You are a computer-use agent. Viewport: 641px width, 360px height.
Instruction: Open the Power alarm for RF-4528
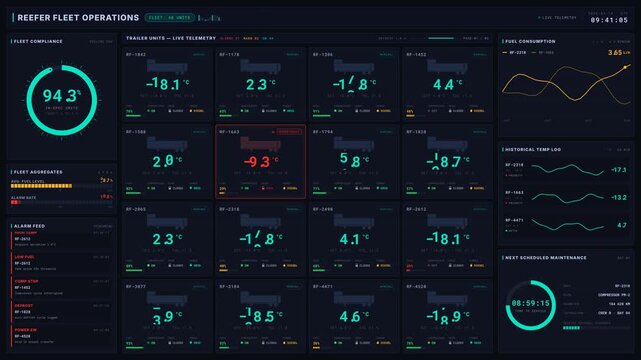pos(61,336)
